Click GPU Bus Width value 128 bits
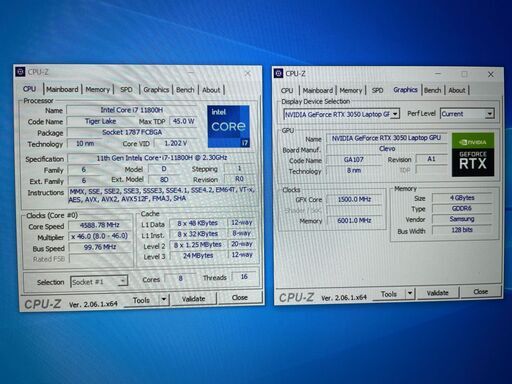 (462, 230)
